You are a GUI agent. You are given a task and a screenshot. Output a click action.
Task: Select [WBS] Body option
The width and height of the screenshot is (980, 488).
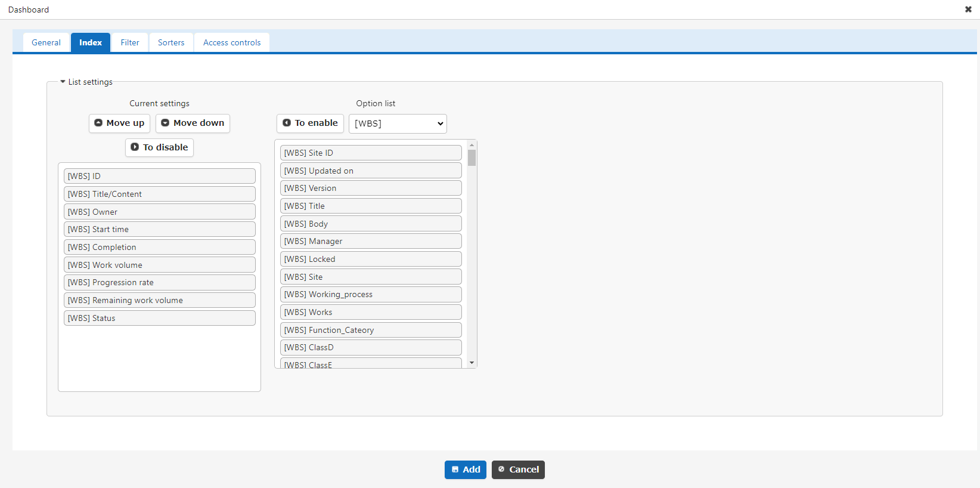coord(371,224)
